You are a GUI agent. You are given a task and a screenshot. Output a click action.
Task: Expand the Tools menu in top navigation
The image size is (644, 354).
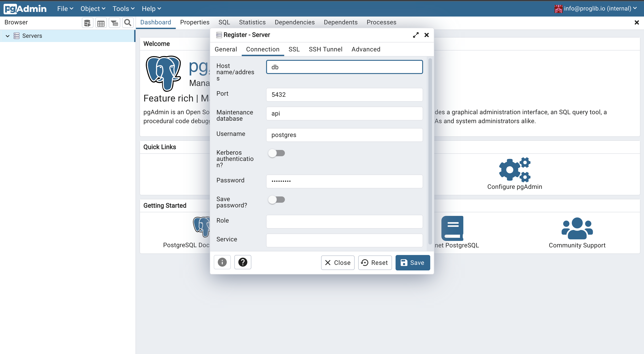click(x=122, y=8)
